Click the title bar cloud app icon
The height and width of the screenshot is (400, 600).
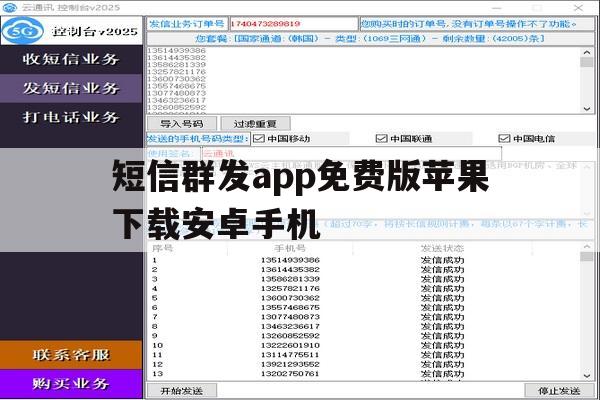pyautogui.click(x=10, y=7)
